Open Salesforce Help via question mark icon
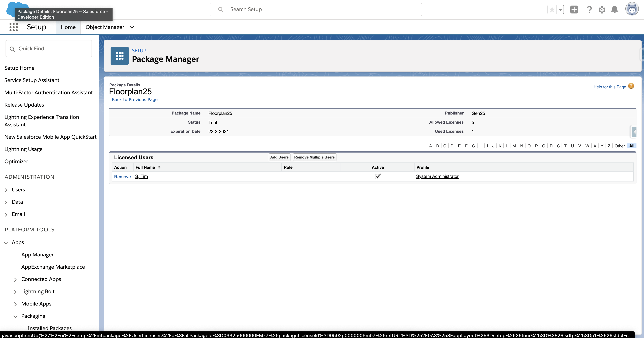644x338 pixels. (590, 10)
